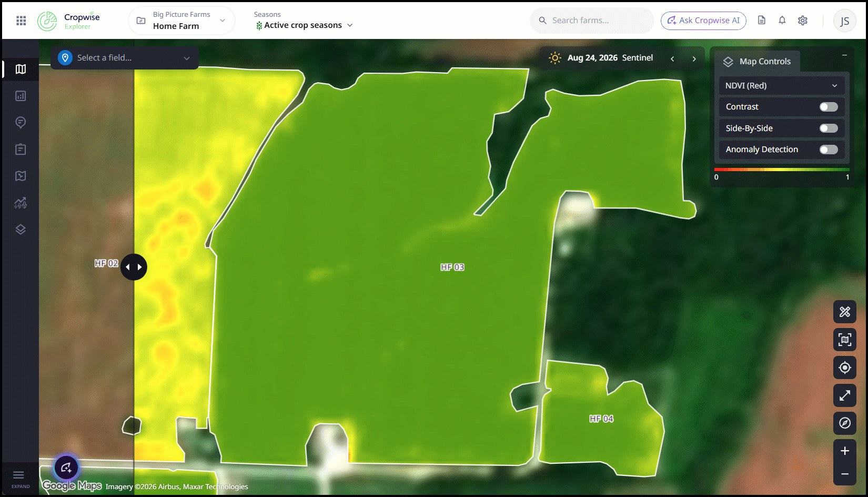The height and width of the screenshot is (497, 868).
Task: Open the reports chart sidebar icon
Action: tap(21, 96)
